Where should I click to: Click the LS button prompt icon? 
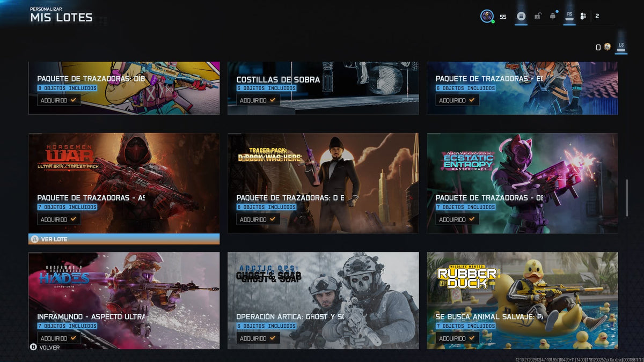[x=621, y=47]
